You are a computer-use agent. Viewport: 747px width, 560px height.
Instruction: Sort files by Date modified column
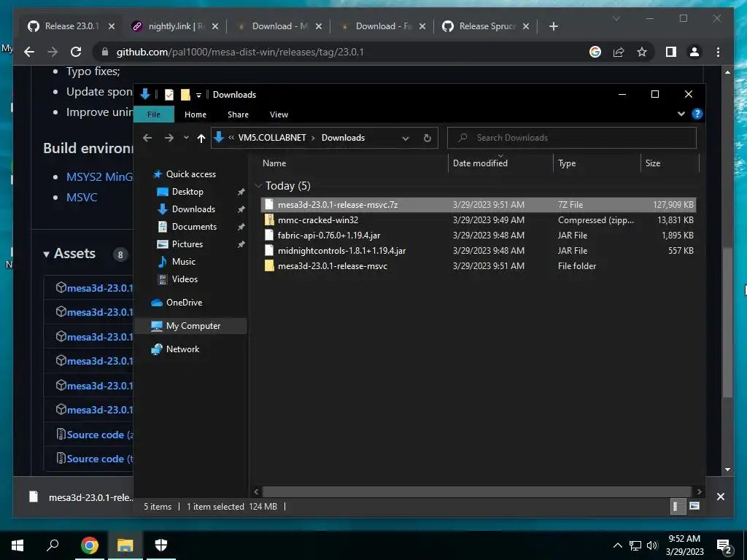pos(480,163)
